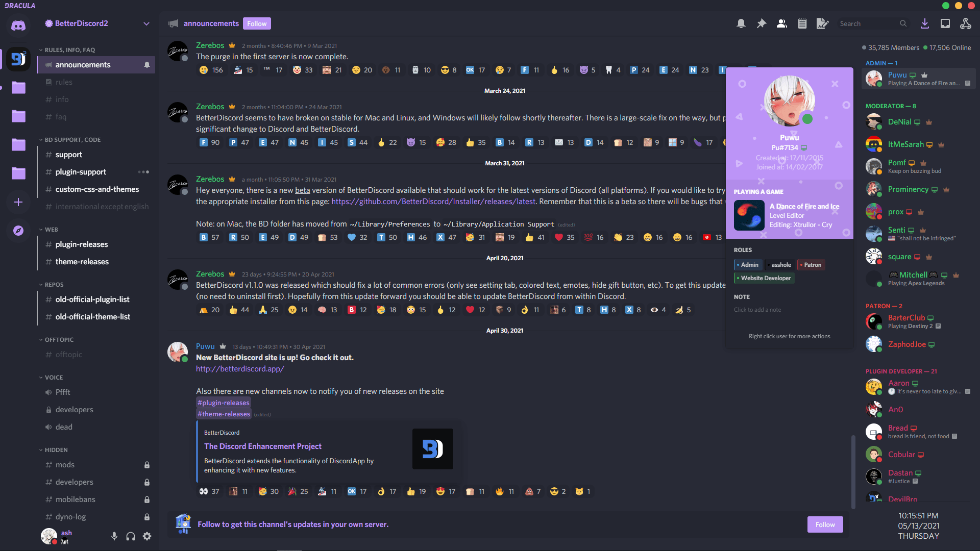Image resolution: width=980 pixels, height=551 pixels.
Task: Click the notification bell in the header
Action: [x=741, y=23]
